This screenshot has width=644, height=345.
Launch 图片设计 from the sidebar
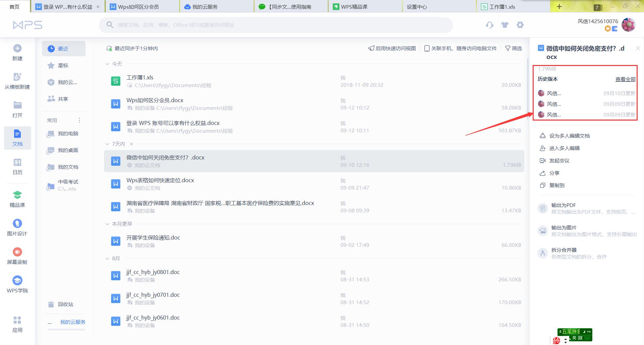(17, 228)
